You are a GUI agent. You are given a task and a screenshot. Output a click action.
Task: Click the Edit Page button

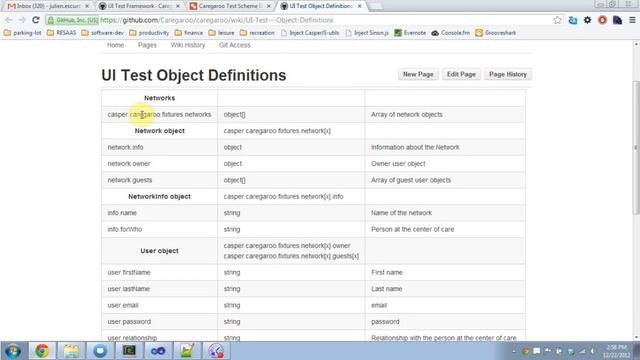pos(461,74)
